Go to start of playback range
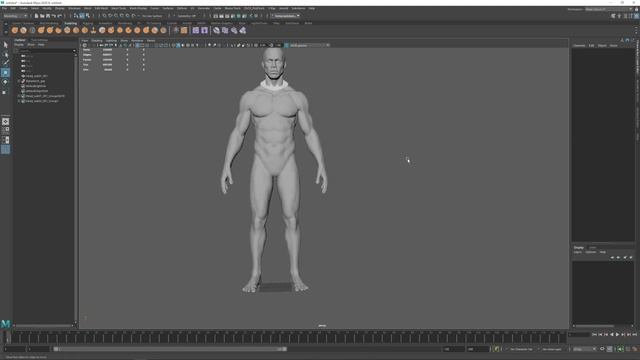The height and width of the screenshot is (360, 640). tap(594, 334)
